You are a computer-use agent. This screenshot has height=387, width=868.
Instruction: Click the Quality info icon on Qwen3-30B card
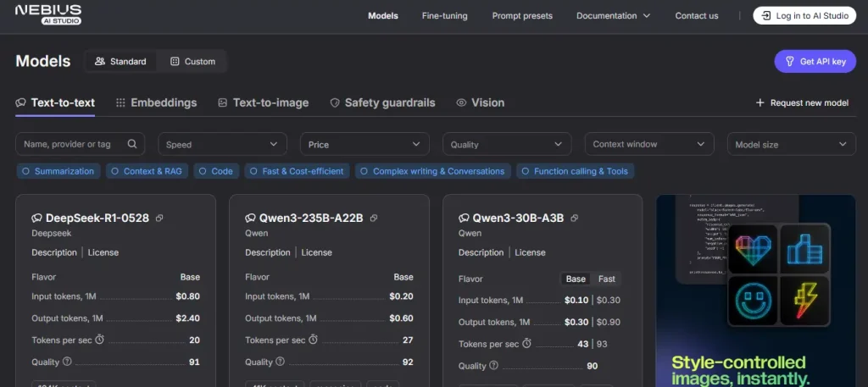coord(494,366)
